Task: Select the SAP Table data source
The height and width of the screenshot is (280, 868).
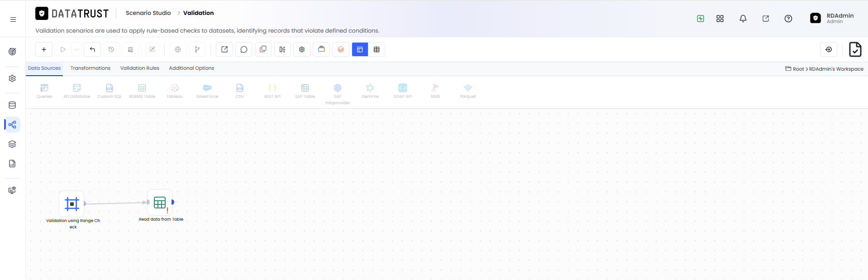Action: [x=305, y=91]
